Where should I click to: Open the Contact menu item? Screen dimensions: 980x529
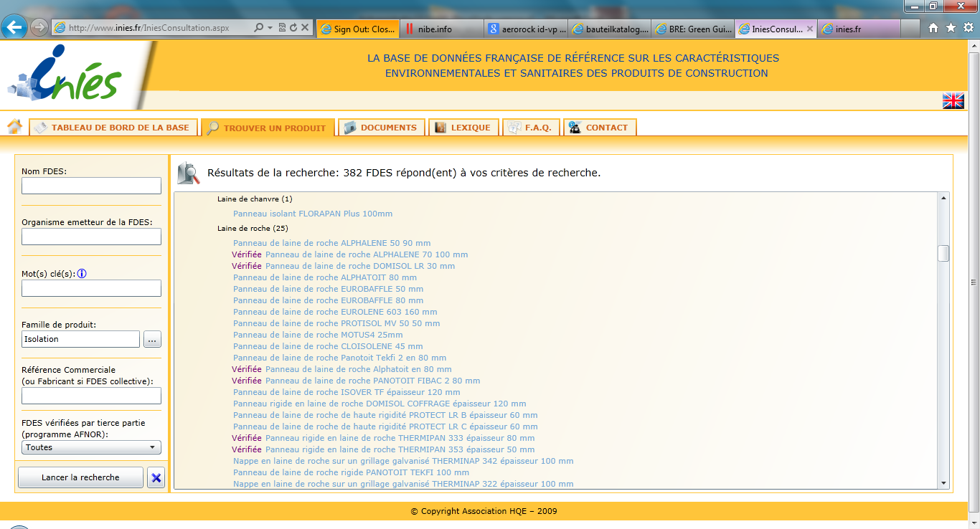pyautogui.click(x=600, y=128)
